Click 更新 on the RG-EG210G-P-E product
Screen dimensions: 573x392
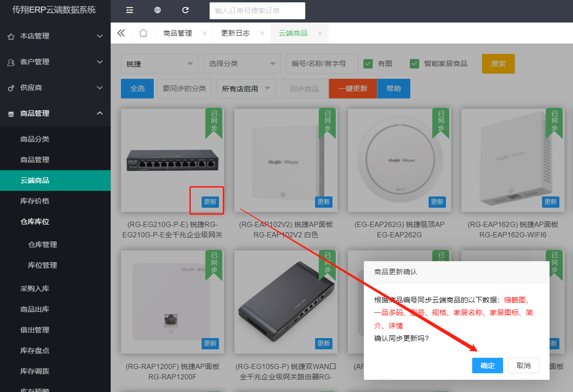point(210,202)
